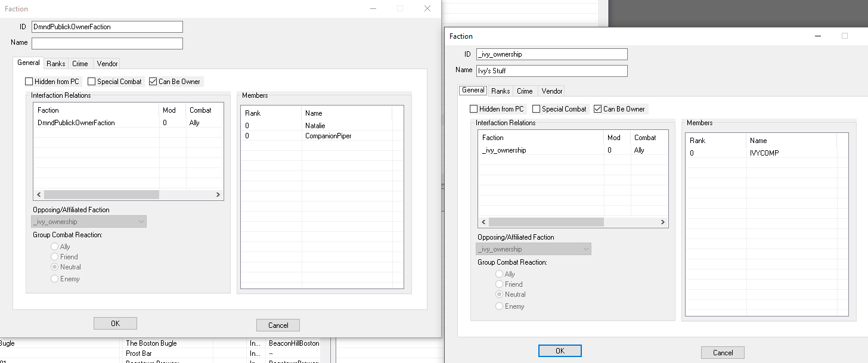Switch to General tab in DmndPublickOwnerFaction window
Screen dimensions: 868x363
pos(29,63)
